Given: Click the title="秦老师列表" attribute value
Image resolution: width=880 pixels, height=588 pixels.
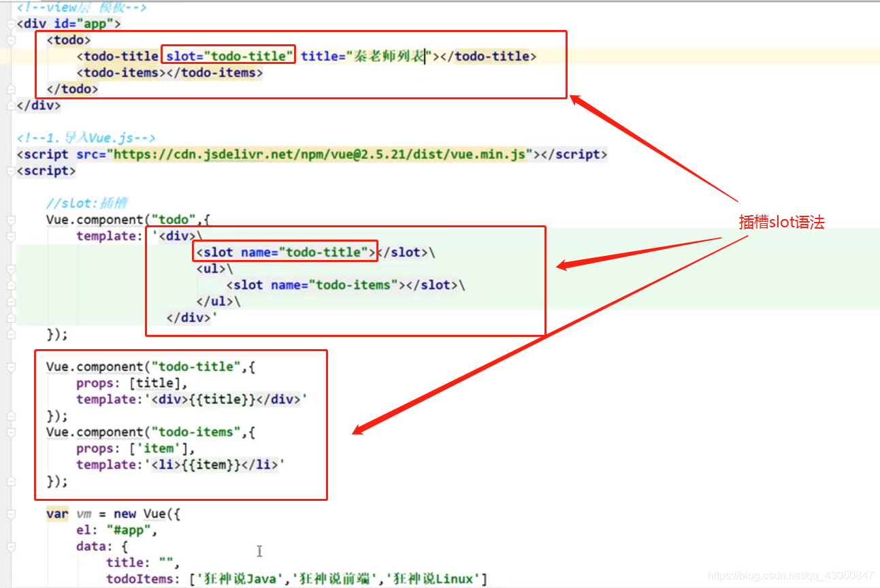Looking at the screenshot, I should click(391, 56).
